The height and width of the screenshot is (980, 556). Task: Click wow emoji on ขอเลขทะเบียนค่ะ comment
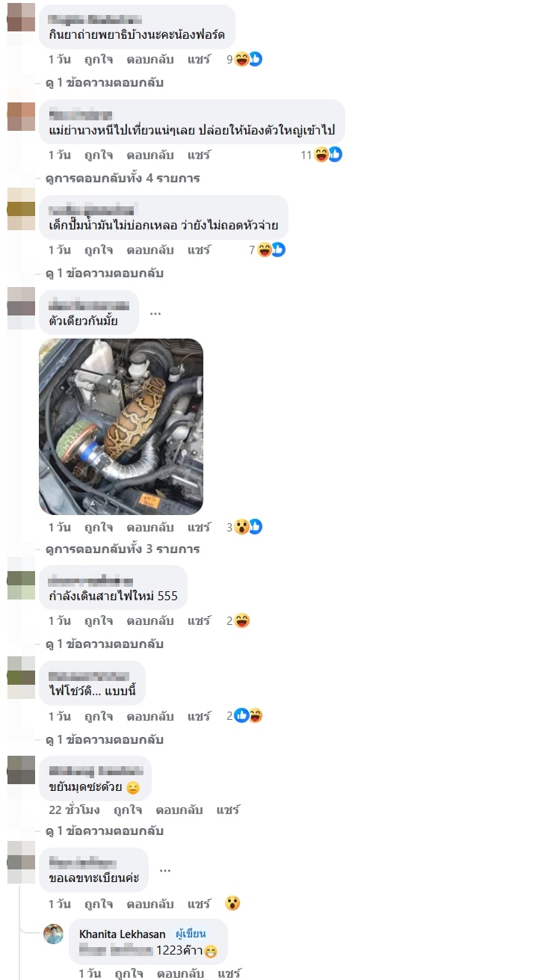click(x=232, y=903)
